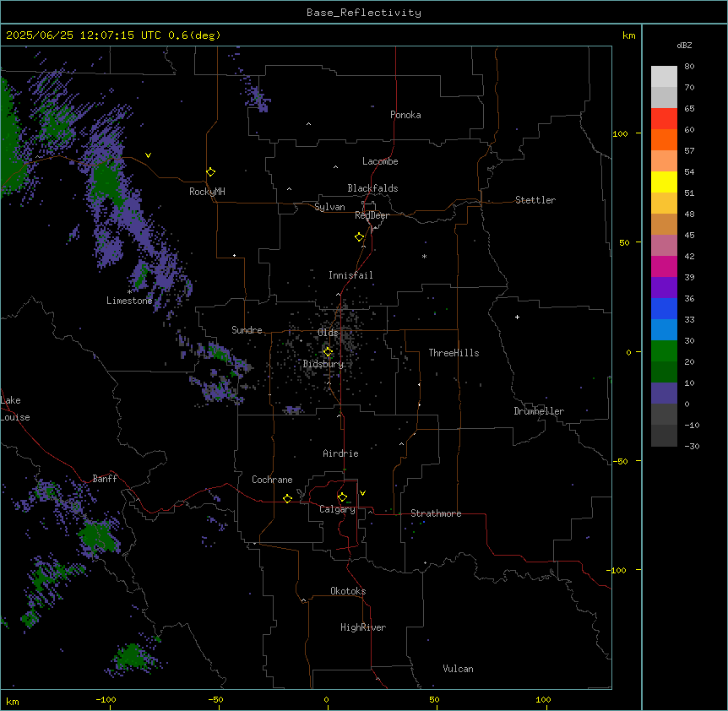This screenshot has width=728, height=711.
Task: Click the Airdrie city label
Action: point(340,453)
